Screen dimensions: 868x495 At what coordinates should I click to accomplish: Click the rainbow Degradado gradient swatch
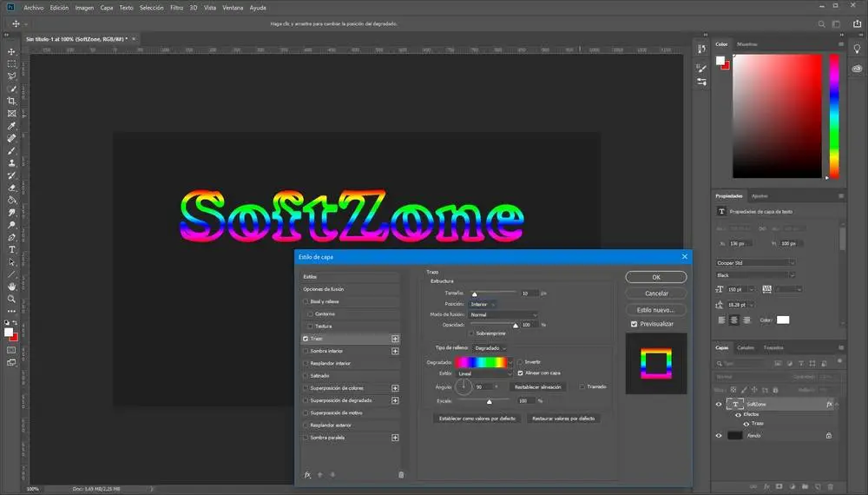[x=481, y=363]
